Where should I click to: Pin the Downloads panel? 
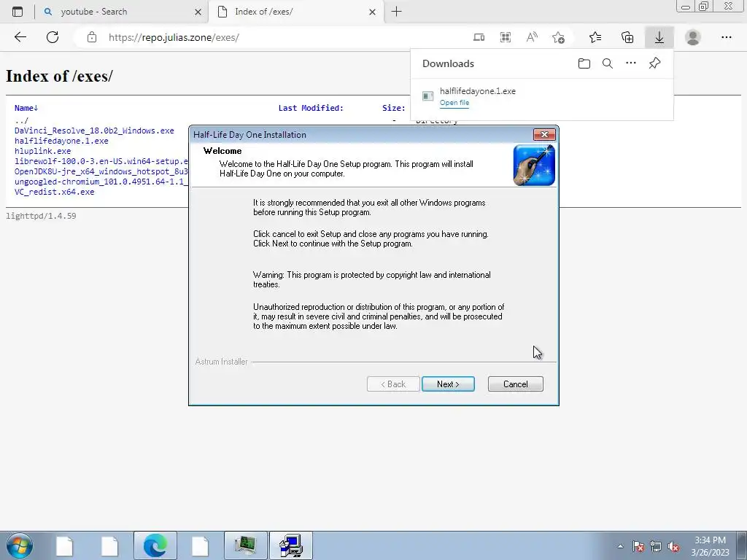click(654, 63)
